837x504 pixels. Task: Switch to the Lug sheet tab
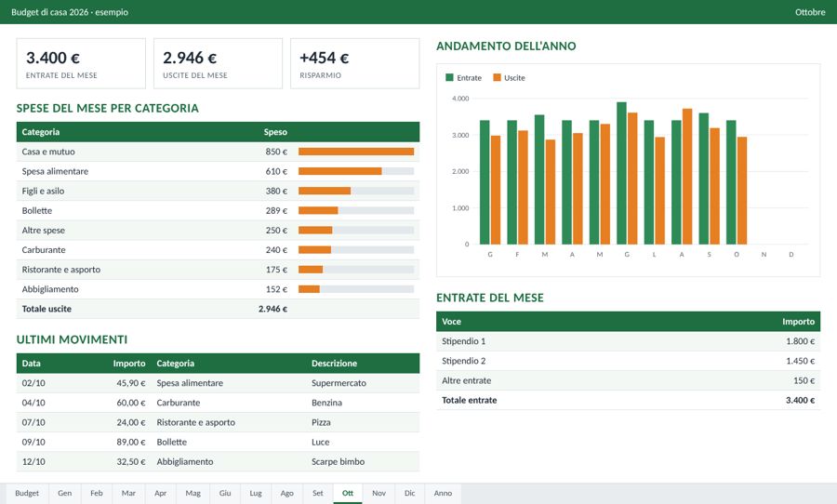click(257, 493)
